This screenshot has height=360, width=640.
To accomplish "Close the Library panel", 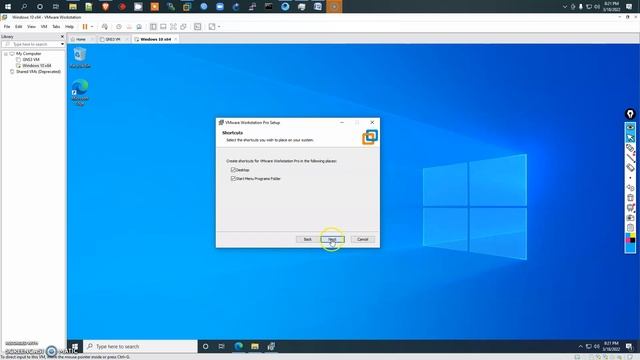I will click(62, 36).
